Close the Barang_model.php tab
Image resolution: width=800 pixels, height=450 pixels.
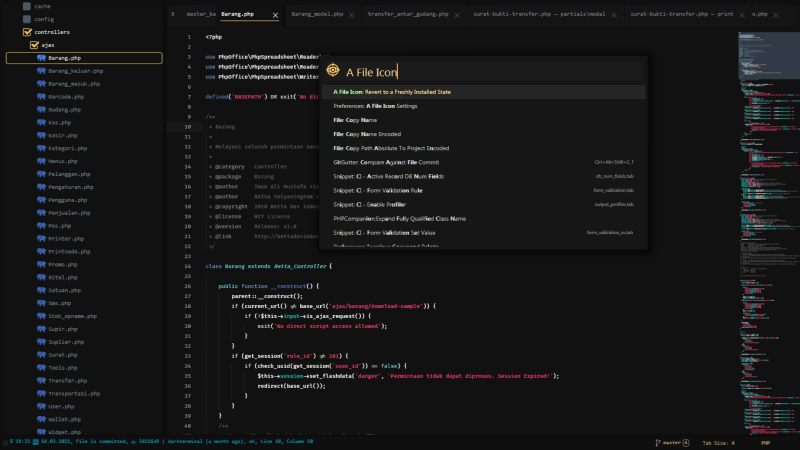coord(352,15)
